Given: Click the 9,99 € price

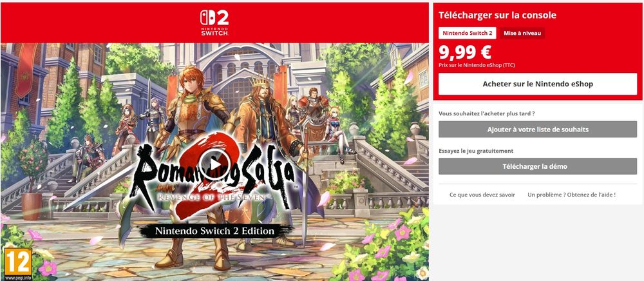Looking at the screenshot, I should click(464, 52).
